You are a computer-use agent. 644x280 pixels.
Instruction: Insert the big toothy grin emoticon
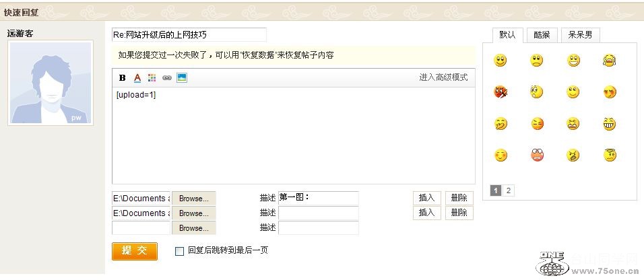pos(609,124)
